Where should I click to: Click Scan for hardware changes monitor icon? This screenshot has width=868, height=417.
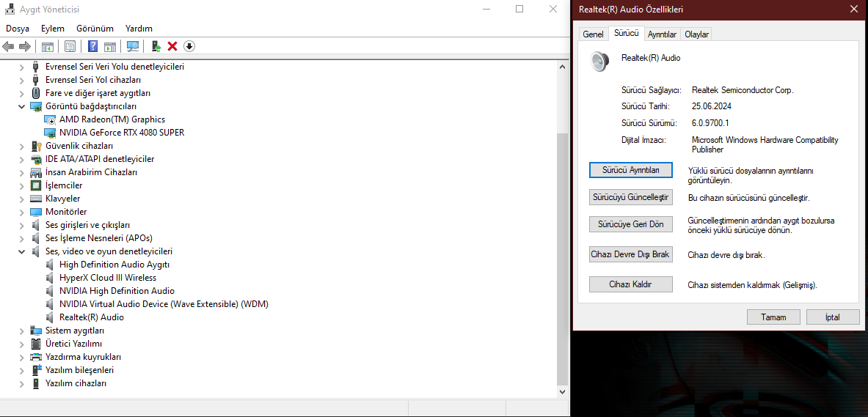coord(132,46)
